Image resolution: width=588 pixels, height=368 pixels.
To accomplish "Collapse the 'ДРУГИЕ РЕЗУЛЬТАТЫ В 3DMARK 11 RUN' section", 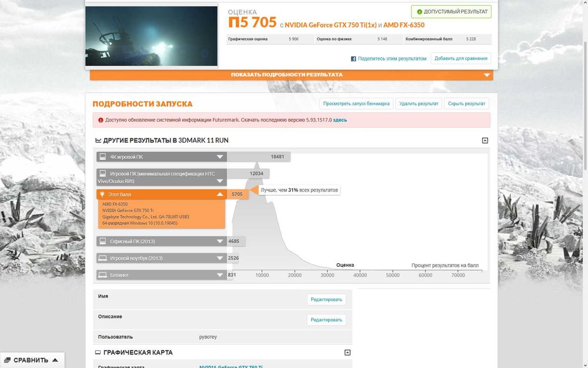I will click(x=485, y=141).
